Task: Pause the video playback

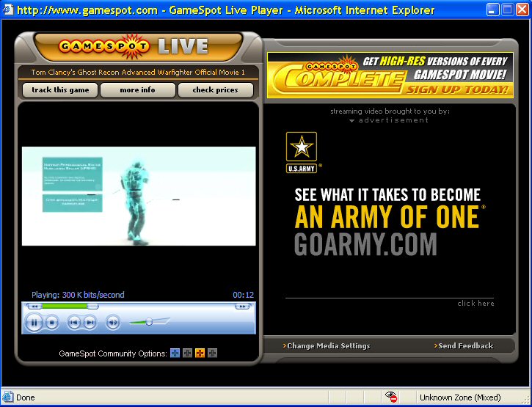Action: 34,322
